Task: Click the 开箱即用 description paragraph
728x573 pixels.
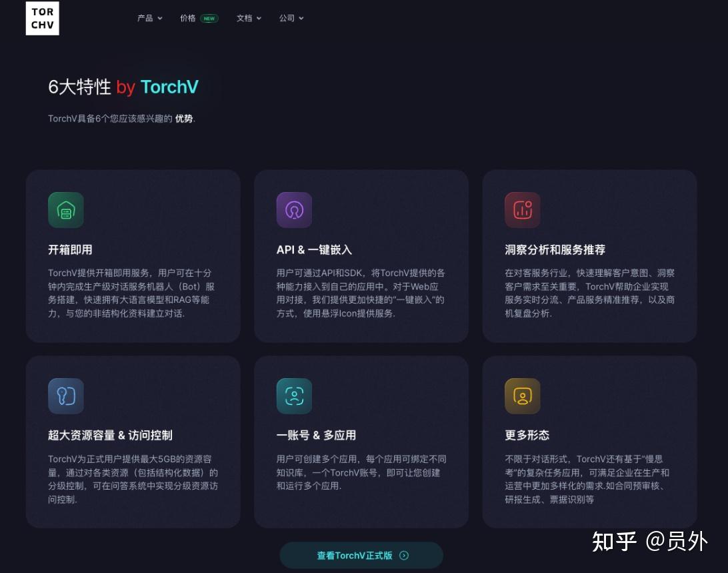Action: (131, 294)
